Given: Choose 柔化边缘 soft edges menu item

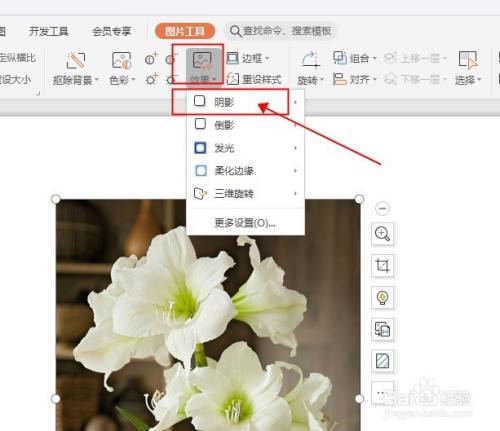Looking at the screenshot, I should click(x=245, y=171).
